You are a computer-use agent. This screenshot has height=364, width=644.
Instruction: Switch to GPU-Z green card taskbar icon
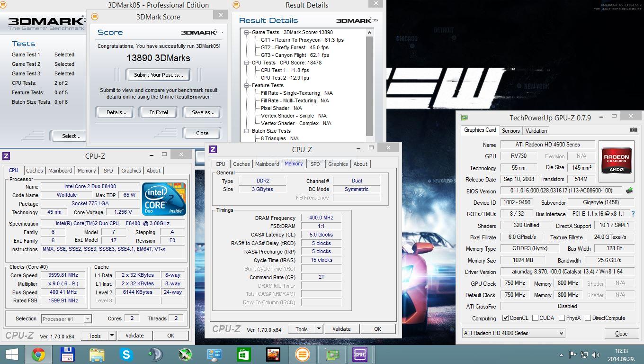[331, 355]
